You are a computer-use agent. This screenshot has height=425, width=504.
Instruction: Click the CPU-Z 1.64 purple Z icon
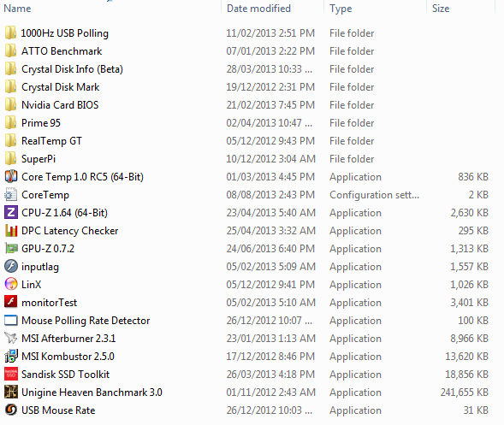pos(11,212)
